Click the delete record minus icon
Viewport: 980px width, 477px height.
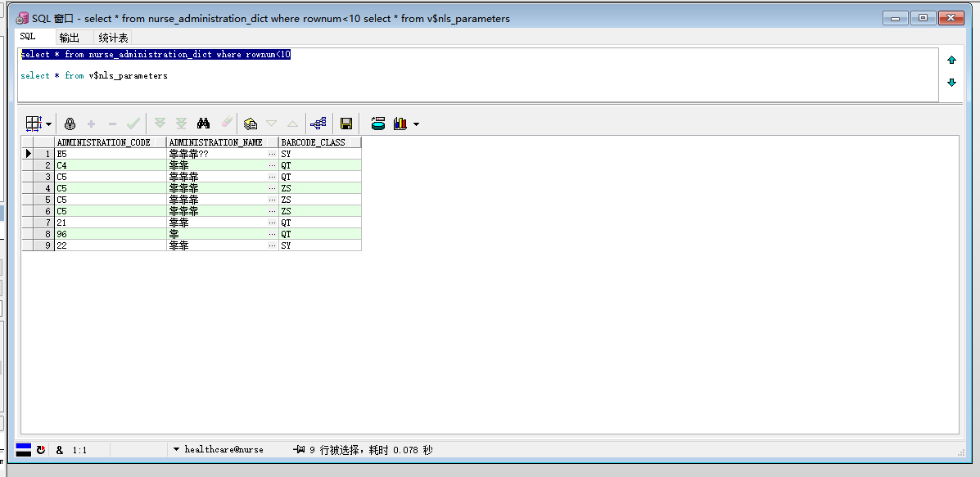(x=112, y=124)
